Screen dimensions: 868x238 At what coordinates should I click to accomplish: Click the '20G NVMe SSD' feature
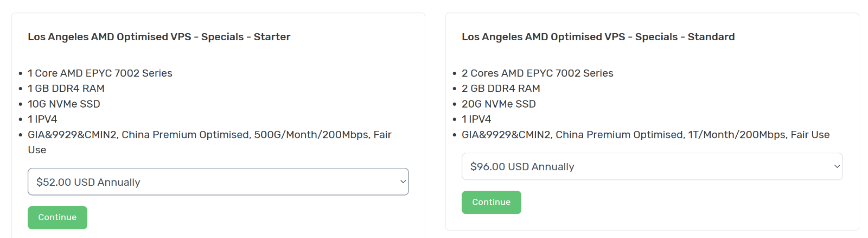499,104
